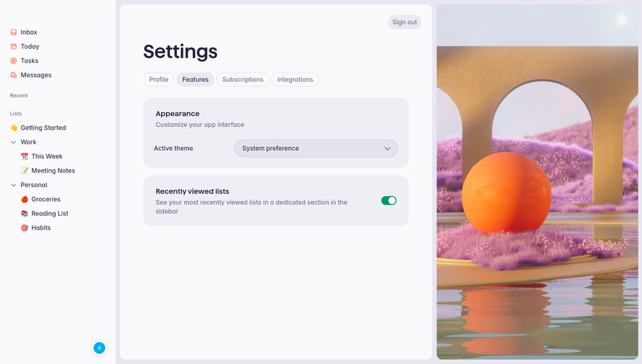
Task: Turn off Recently viewed lists switch
Action: coord(389,201)
